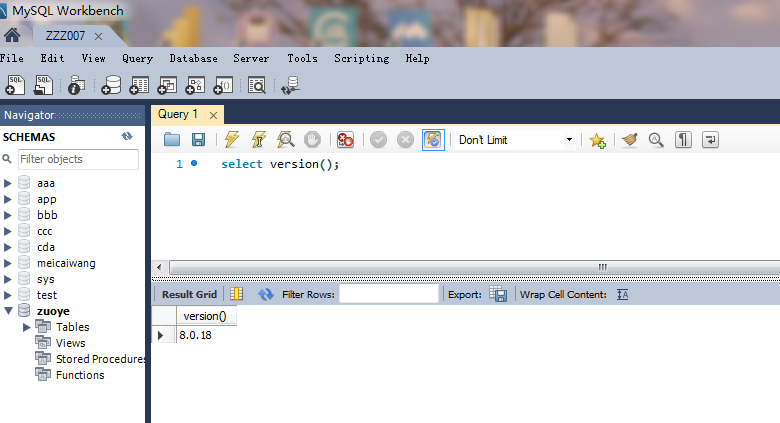Expand the ccc schema
This screenshot has width=780, height=423.
point(7,231)
